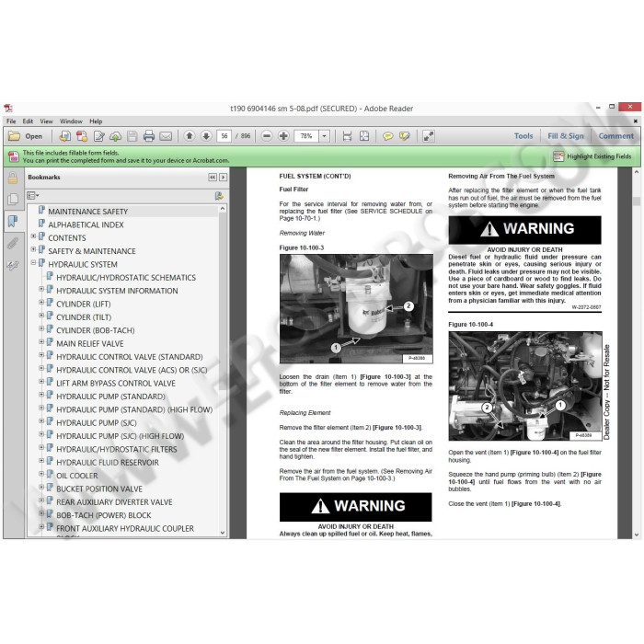This screenshot has width=644, height=644.
Task: Click the Save floppy disk icon
Action: 132,136
